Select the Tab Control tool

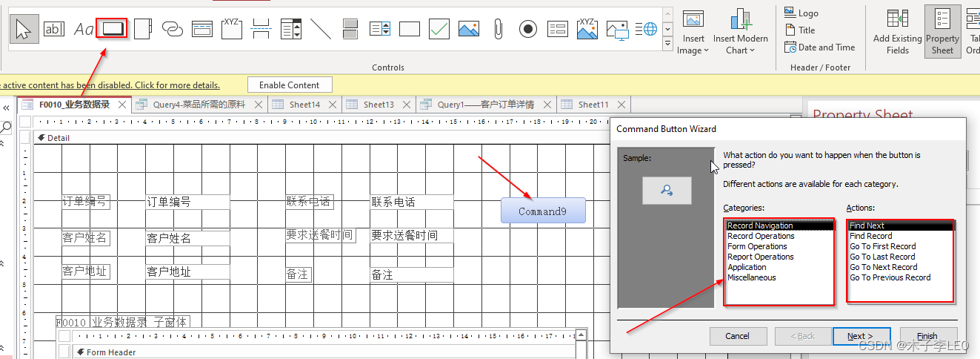click(142, 29)
